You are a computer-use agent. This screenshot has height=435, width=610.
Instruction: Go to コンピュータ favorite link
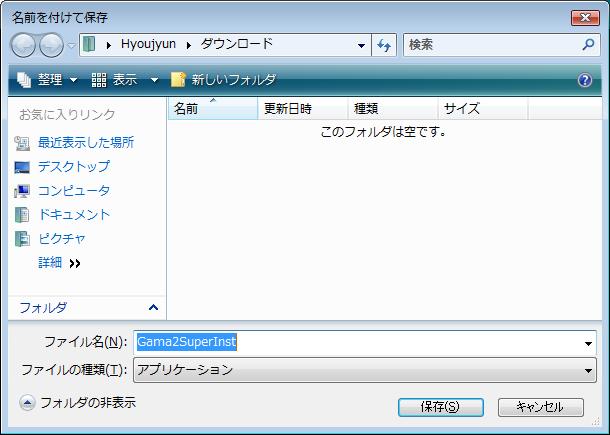click(74, 191)
